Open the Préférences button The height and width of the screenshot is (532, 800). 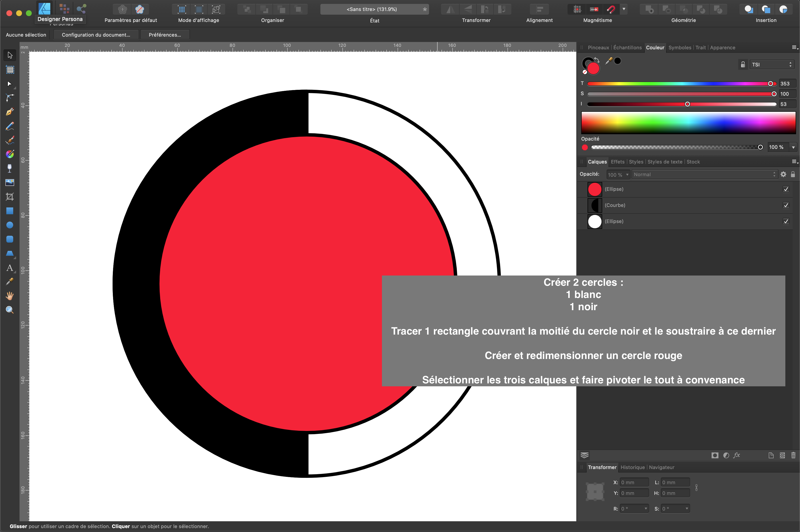[165, 35]
